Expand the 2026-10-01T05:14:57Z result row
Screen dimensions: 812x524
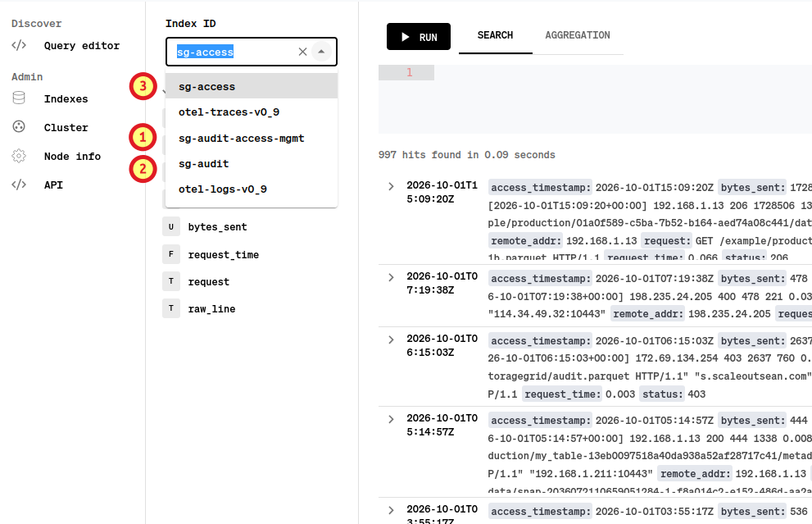coord(391,419)
